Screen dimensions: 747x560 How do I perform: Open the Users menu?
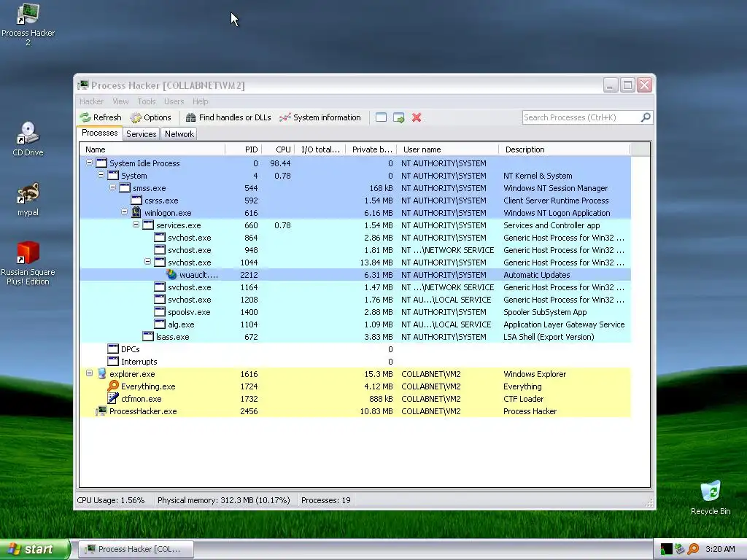click(x=174, y=101)
